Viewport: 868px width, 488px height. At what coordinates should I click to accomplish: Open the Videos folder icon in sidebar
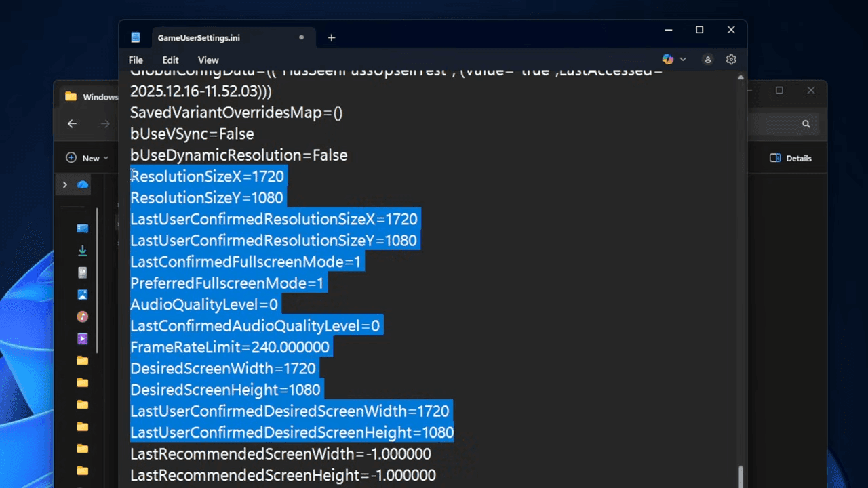click(x=82, y=338)
